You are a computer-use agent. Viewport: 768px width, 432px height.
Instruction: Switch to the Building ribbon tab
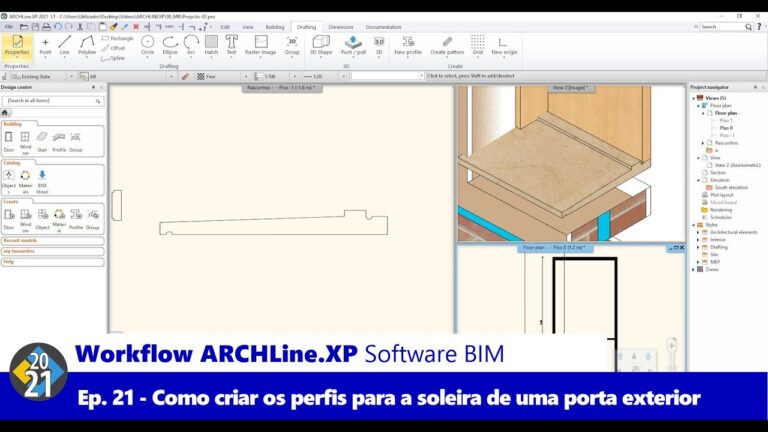coord(275,27)
